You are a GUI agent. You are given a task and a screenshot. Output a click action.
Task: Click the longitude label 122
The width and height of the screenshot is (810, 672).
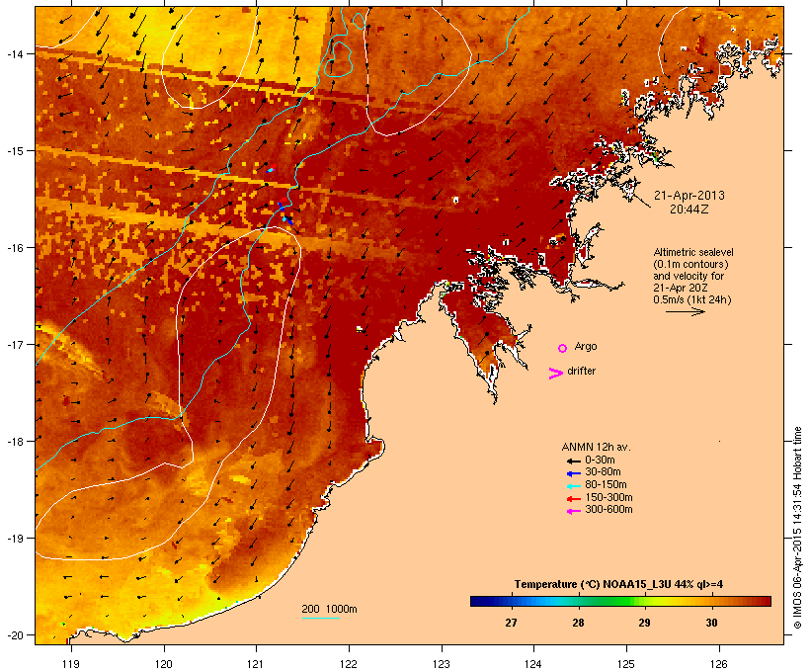349,664
